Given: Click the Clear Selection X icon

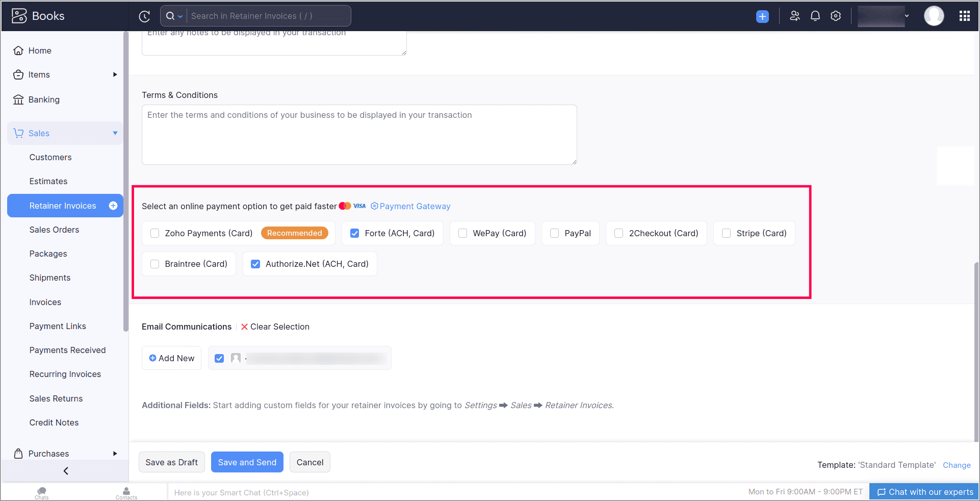Looking at the screenshot, I should 244,327.
